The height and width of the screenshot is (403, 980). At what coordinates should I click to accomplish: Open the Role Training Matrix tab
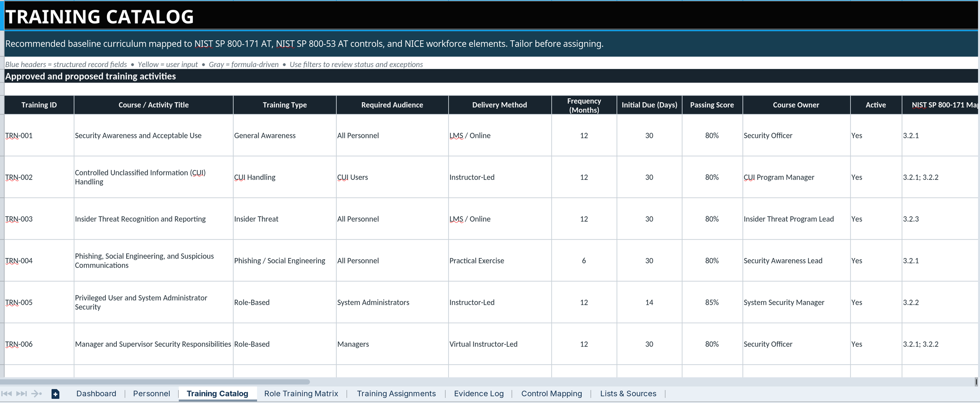coord(301,394)
